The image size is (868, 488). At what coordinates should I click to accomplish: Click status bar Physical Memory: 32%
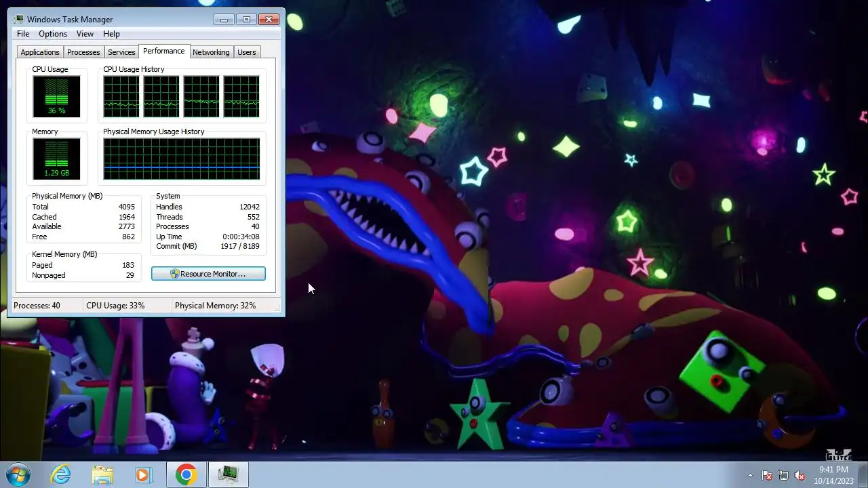215,306
